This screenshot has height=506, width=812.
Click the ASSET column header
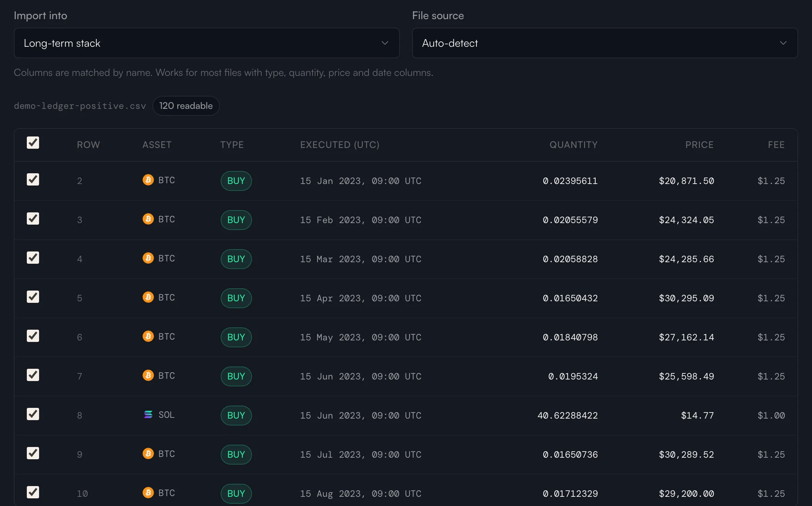click(x=157, y=145)
